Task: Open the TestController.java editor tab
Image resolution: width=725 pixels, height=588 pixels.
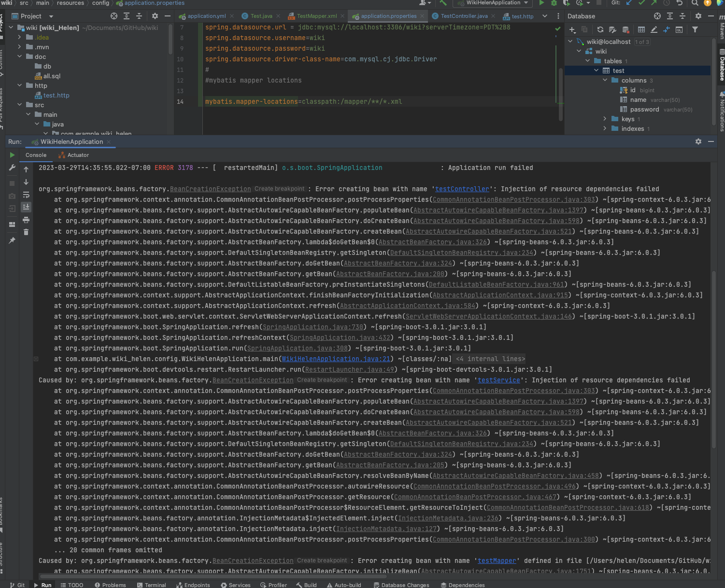Action: [464, 16]
